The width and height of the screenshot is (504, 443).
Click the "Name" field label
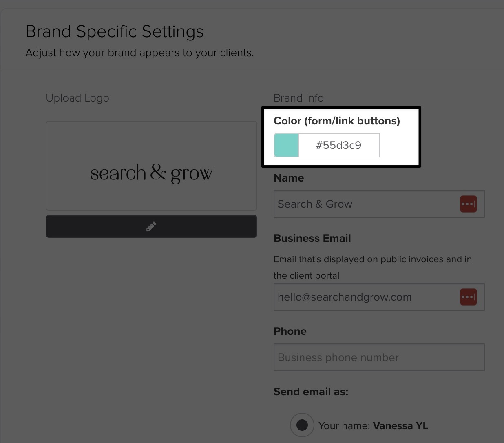click(289, 178)
